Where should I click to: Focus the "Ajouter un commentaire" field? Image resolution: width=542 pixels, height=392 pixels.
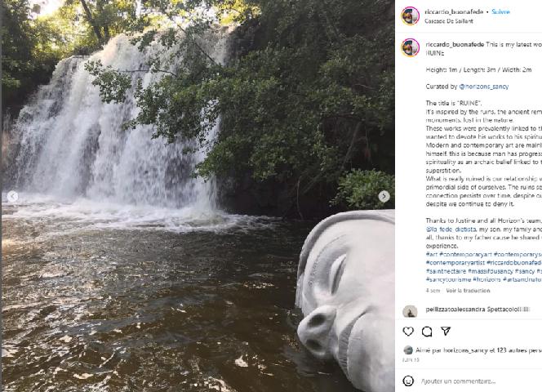pos(465,381)
